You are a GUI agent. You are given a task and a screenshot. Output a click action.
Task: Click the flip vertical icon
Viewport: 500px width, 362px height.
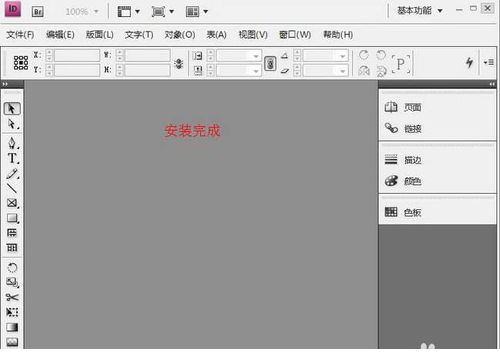tap(381, 70)
